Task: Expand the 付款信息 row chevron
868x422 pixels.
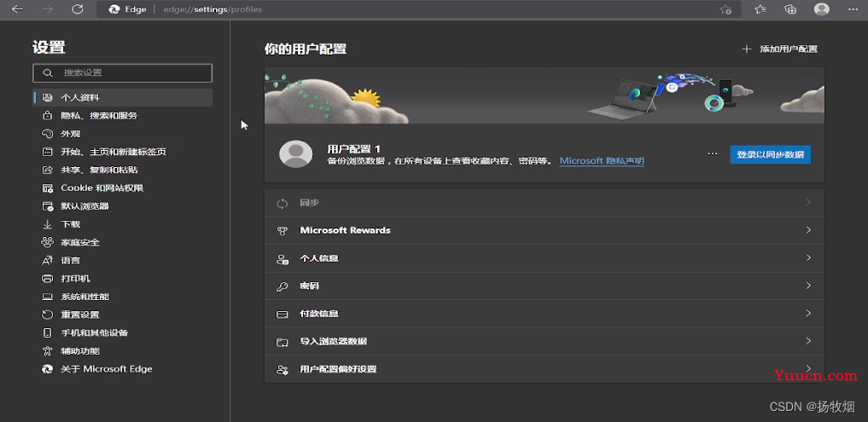Action: click(808, 313)
